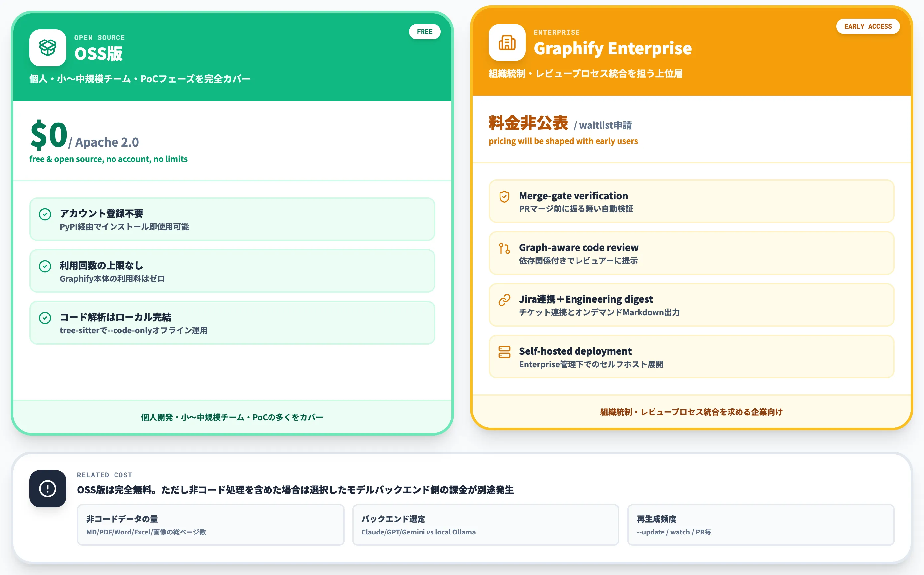Click the check icon beside アカウント登録不要
The width and height of the screenshot is (924, 575).
point(45,214)
